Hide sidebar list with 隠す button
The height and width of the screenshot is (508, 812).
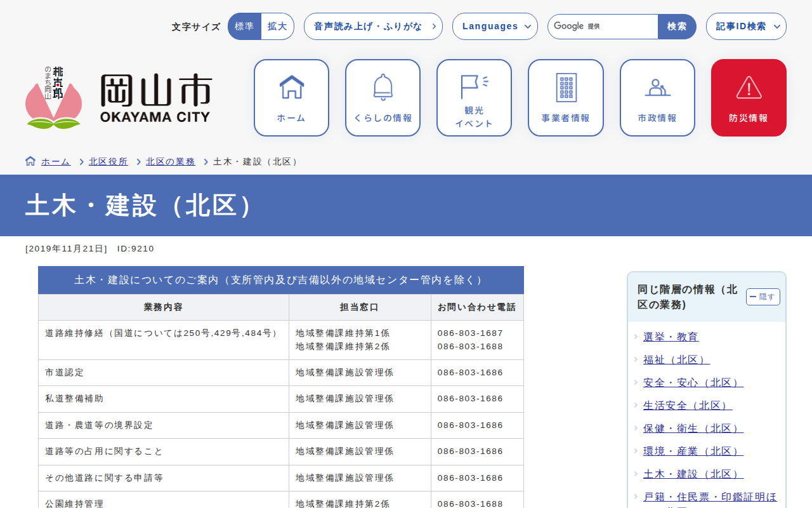(x=763, y=297)
